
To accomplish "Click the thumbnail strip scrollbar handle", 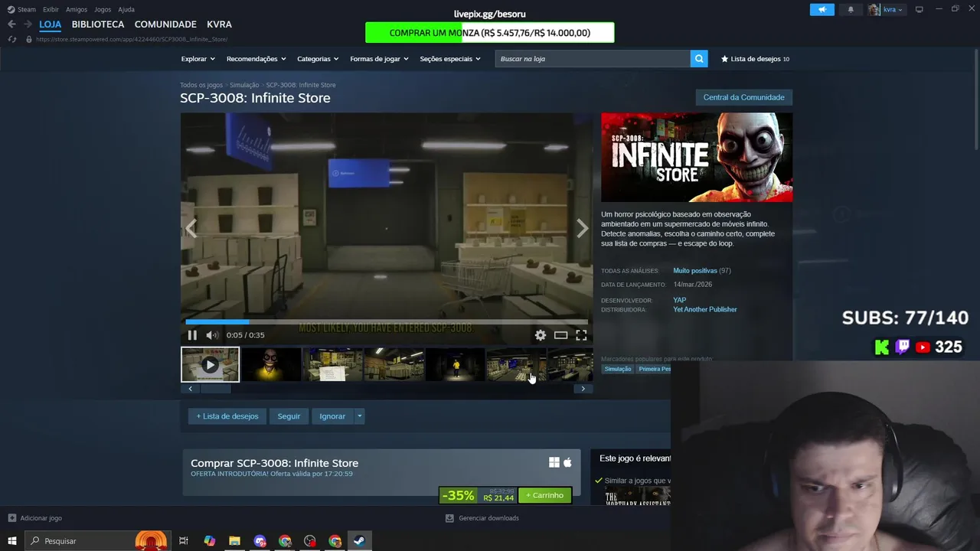I will click(215, 389).
